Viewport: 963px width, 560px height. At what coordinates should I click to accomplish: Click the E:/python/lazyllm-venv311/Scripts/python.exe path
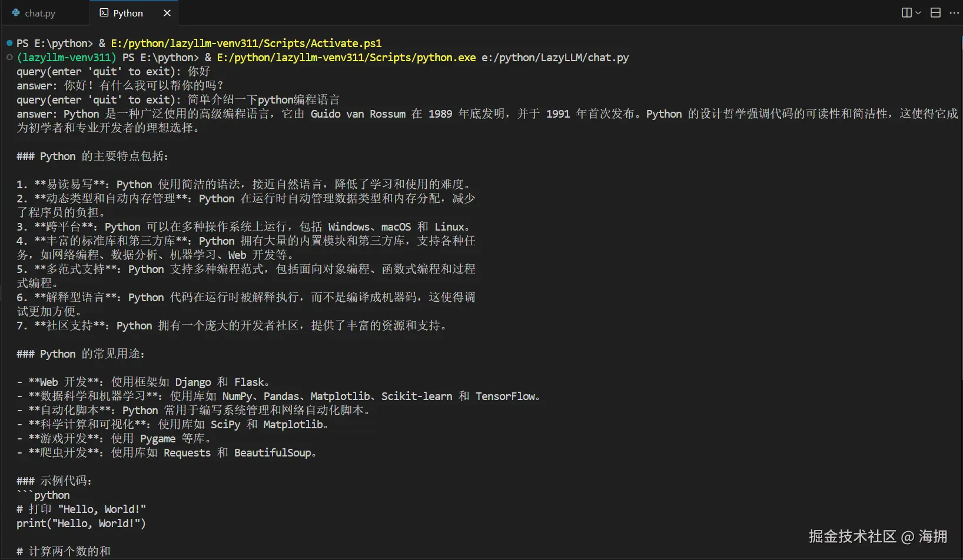coord(346,57)
